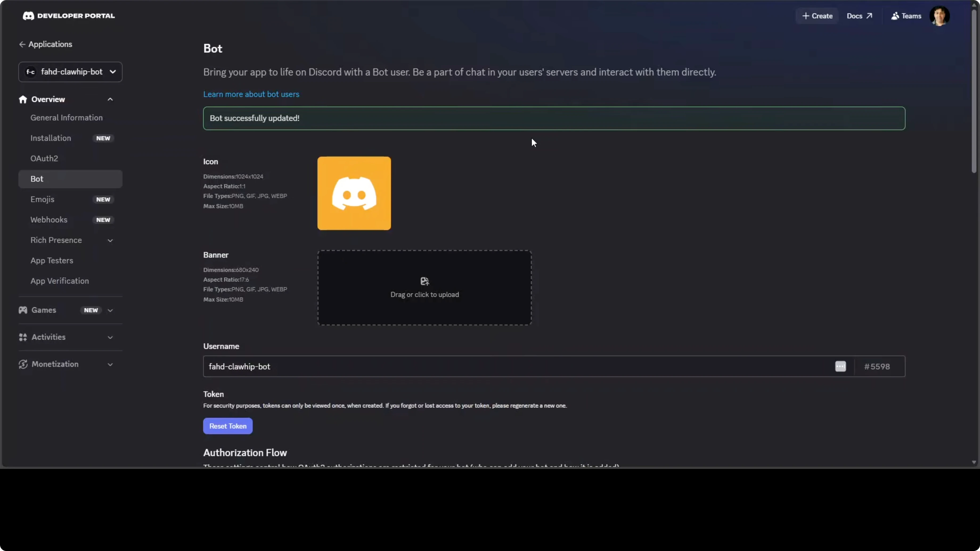Expand the Monetization section chevron

coord(110,364)
